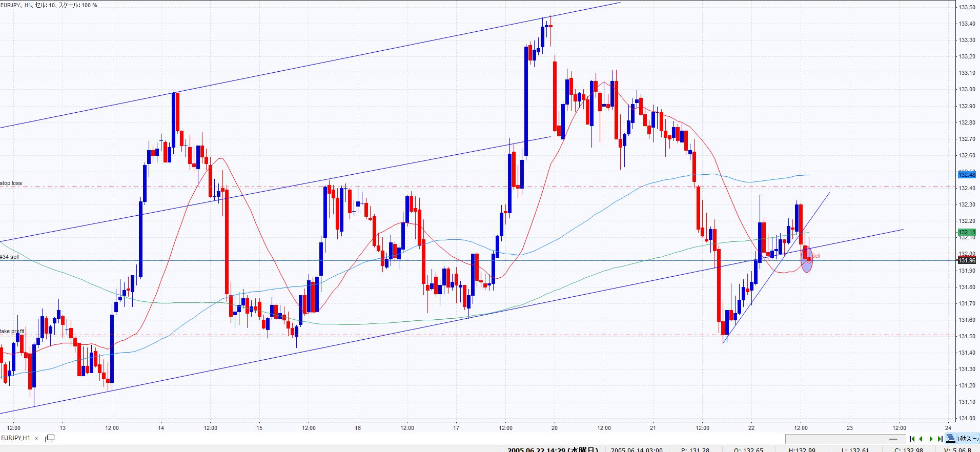Click the #34 sell order label
This screenshot has width=980, height=452.
[x=10, y=257]
